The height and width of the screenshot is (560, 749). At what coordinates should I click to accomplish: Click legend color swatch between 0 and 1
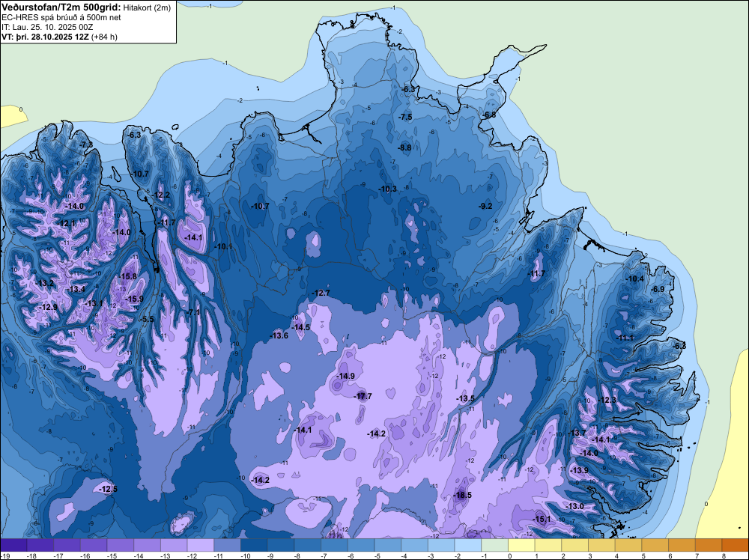point(521,545)
